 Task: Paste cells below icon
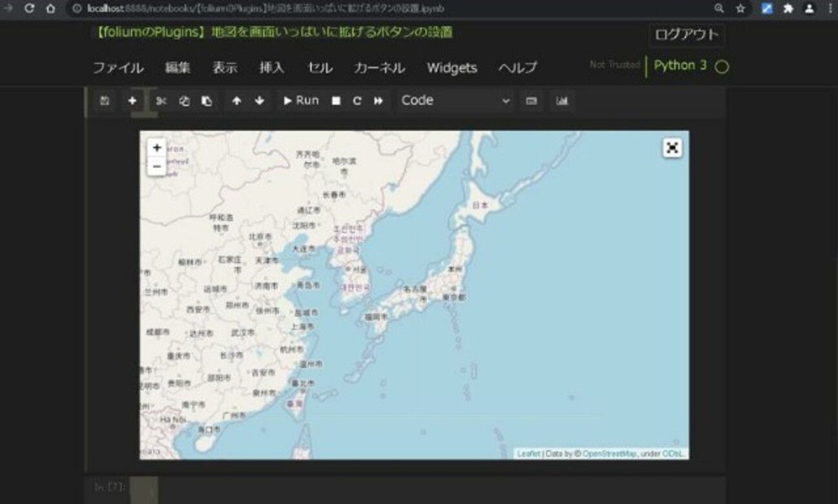click(x=207, y=101)
